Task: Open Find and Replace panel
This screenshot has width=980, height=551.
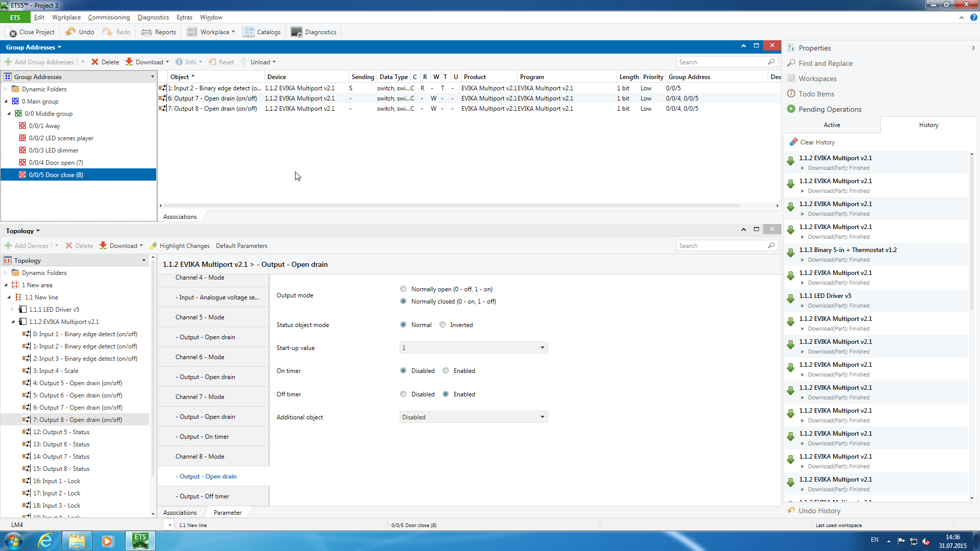Action: tap(825, 63)
